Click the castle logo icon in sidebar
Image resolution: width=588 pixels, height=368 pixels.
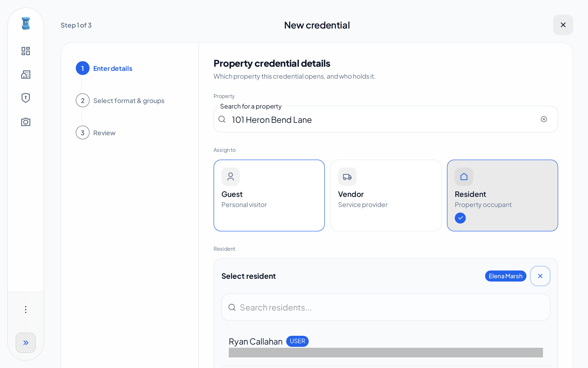click(x=26, y=23)
